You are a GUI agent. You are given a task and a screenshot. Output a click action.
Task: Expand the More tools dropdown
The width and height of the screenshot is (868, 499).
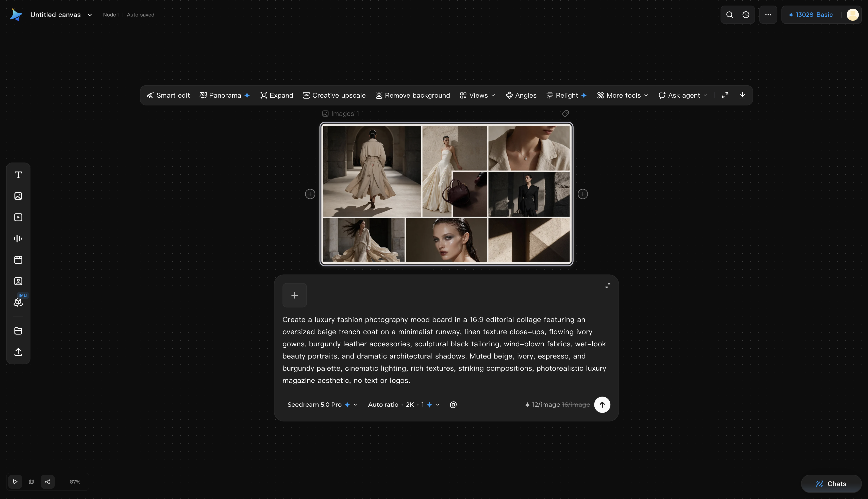point(623,95)
